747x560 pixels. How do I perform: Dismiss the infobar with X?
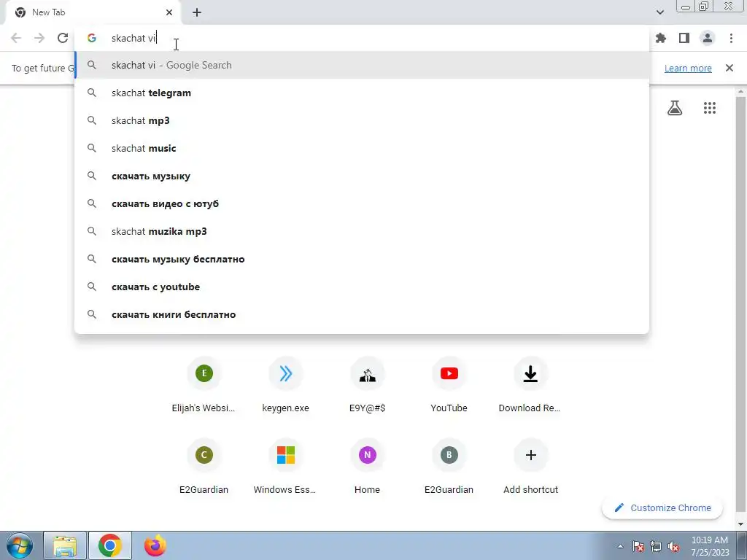pyautogui.click(x=729, y=68)
